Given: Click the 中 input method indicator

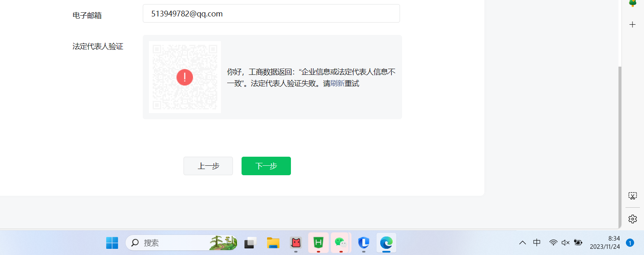Looking at the screenshot, I should pos(537,243).
